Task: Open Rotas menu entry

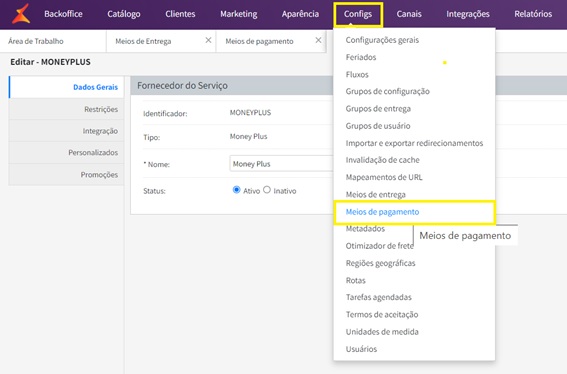Action: 355,280
